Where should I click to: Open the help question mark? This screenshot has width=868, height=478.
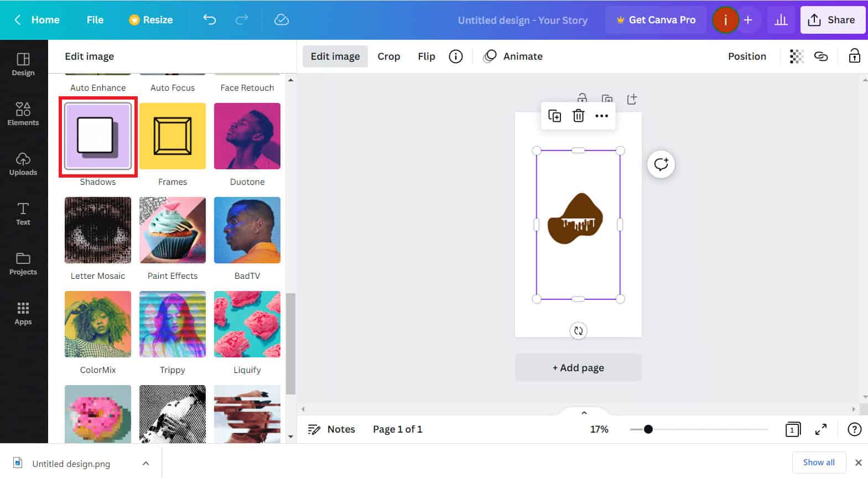coord(855,429)
